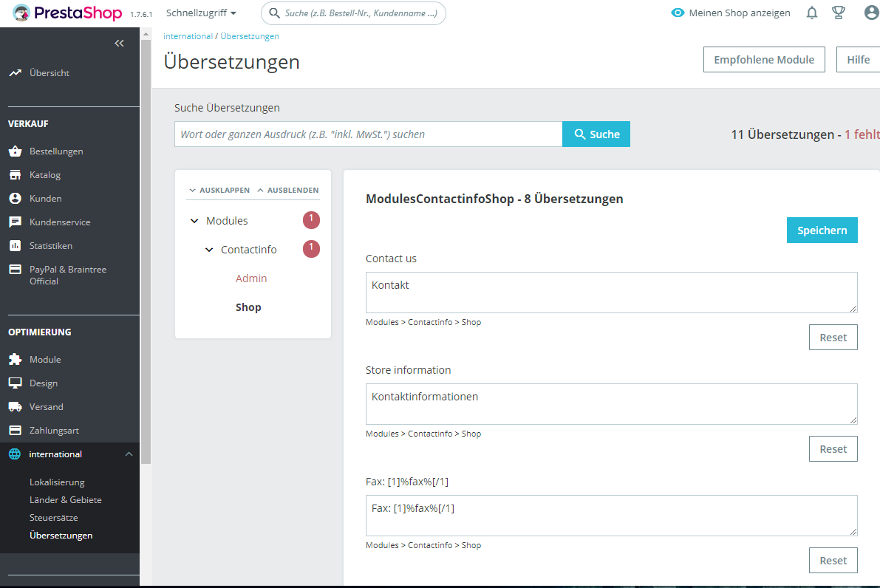This screenshot has height=588, width=880.
Task: Select Admin in translation tree
Action: pyautogui.click(x=251, y=278)
